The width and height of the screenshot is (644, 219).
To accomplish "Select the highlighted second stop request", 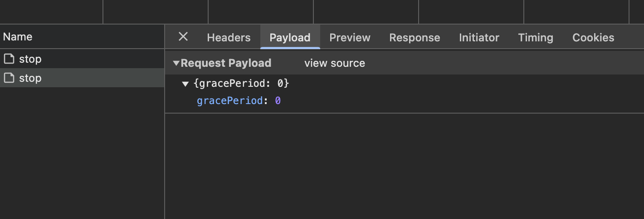I will click(x=82, y=78).
